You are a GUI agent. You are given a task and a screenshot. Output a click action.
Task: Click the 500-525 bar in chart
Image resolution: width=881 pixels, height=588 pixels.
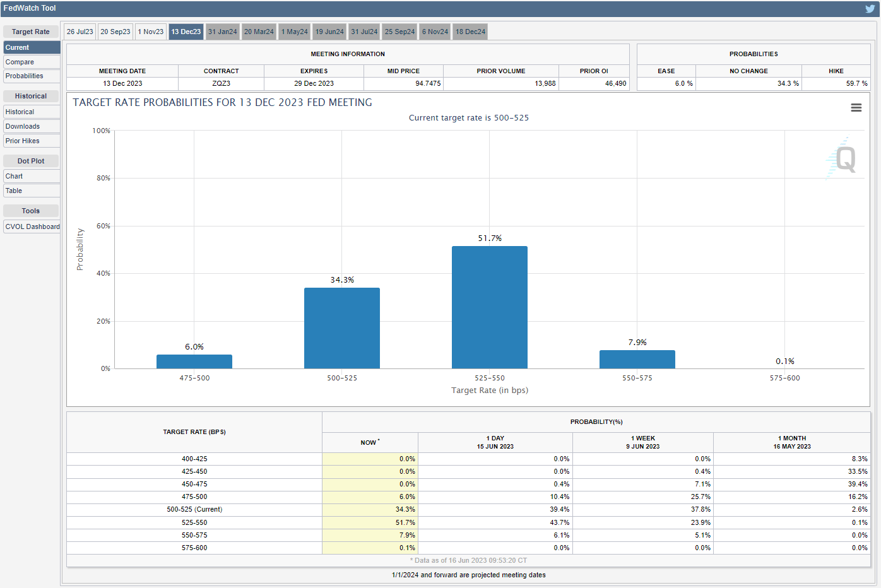point(342,328)
